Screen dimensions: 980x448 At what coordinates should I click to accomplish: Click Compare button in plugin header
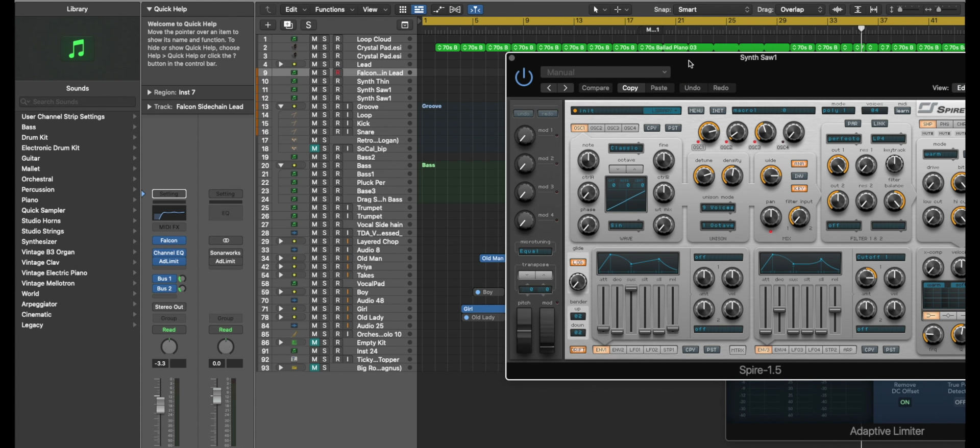coord(595,88)
